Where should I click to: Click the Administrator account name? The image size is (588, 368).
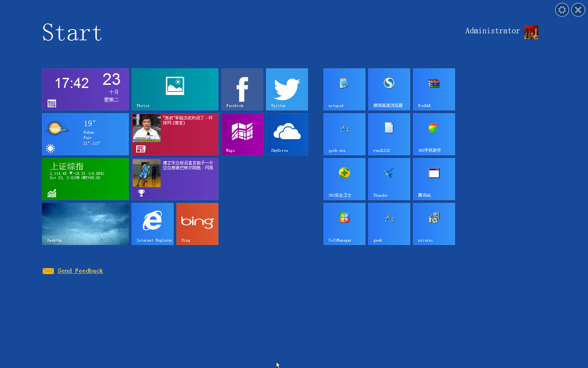pos(492,31)
